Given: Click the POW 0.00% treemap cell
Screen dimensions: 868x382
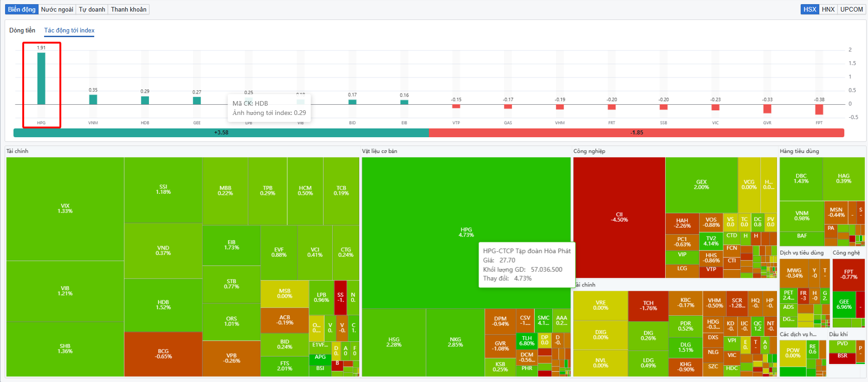Looking at the screenshot, I should [x=793, y=353].
